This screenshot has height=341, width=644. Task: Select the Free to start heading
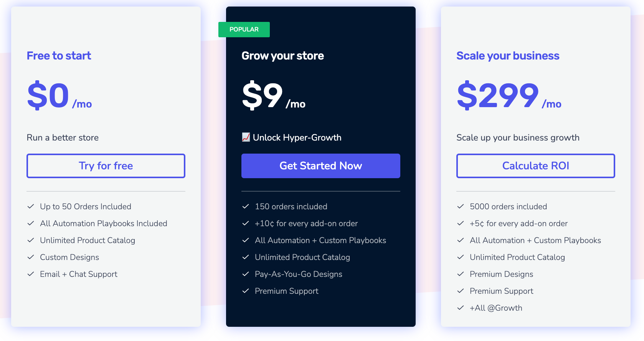tap(59, 56)
